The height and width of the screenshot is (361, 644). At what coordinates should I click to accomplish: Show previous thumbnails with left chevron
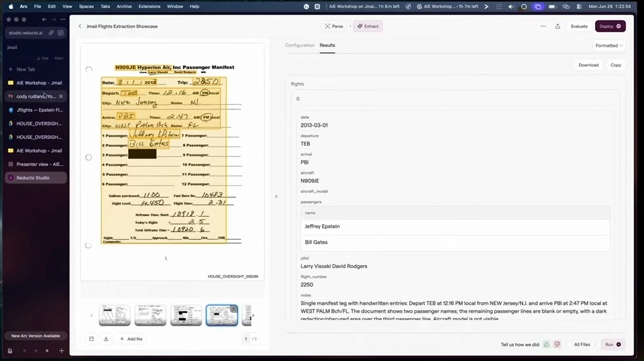[x=92, y=315]
